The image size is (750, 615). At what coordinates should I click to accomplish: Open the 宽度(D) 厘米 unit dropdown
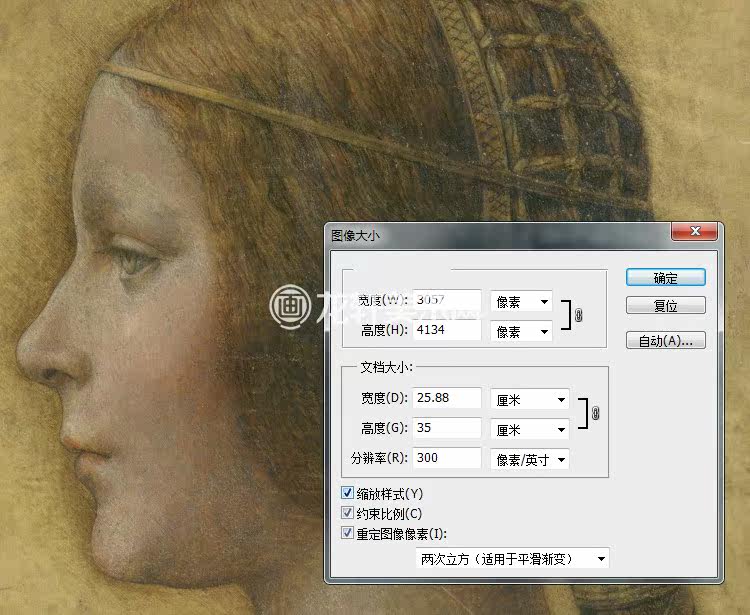click(x=530, y=399)
